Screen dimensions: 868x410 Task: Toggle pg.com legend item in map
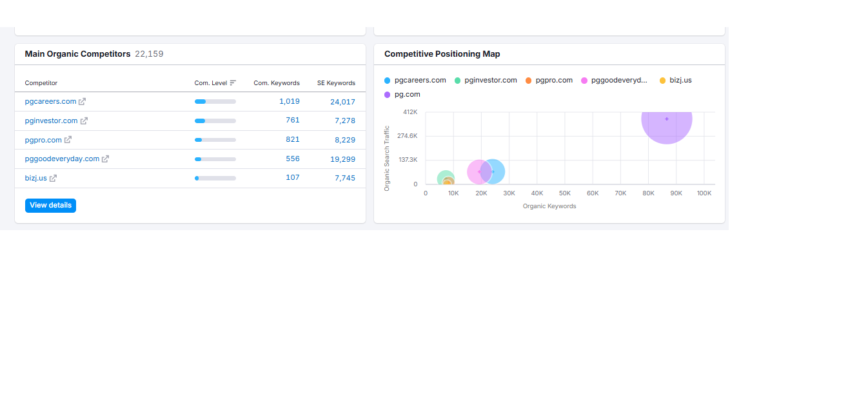point(402,95)
